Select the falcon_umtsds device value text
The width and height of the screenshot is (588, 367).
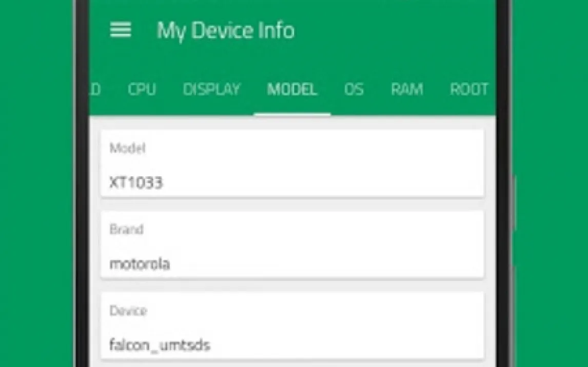[160, 345]
